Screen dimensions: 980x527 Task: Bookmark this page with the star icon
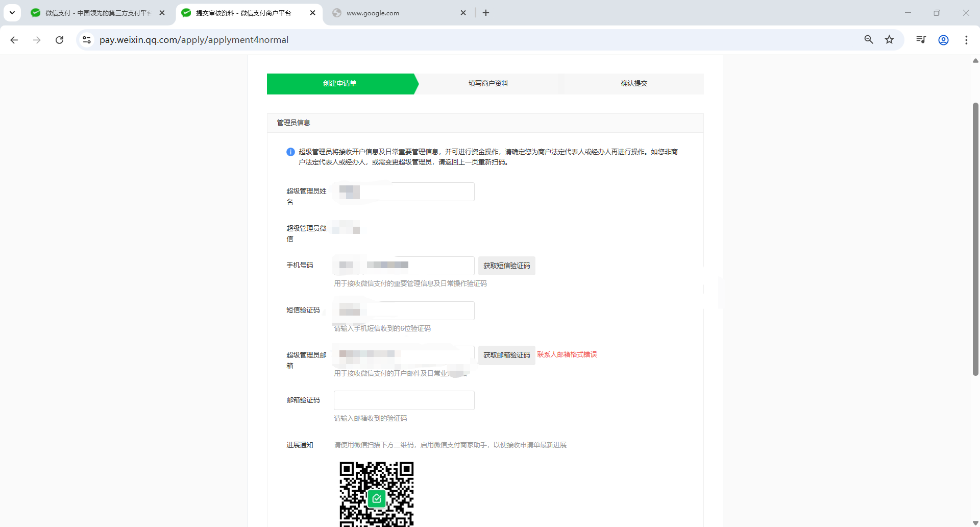pyautogui.click(x=889, y=40)
